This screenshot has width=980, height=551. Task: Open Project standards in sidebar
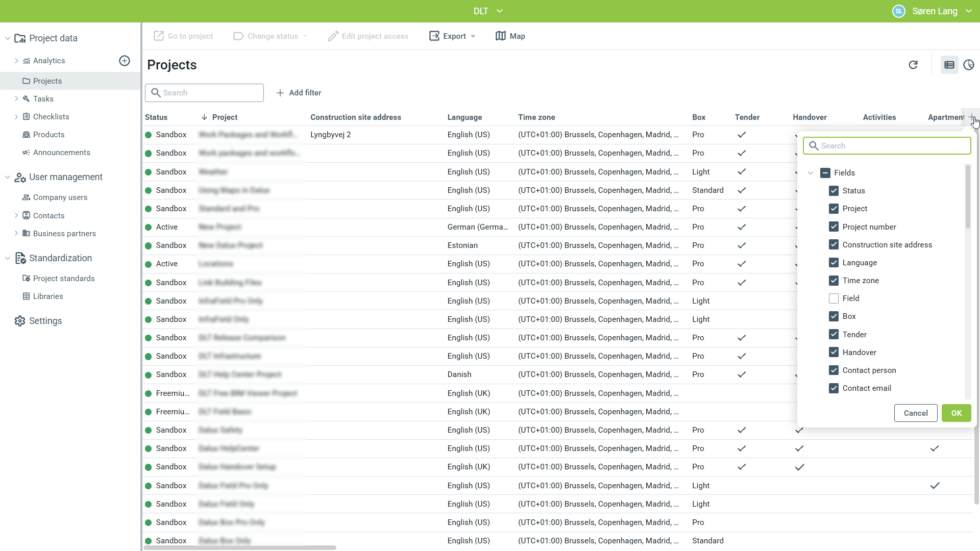(x=63, y=279)
